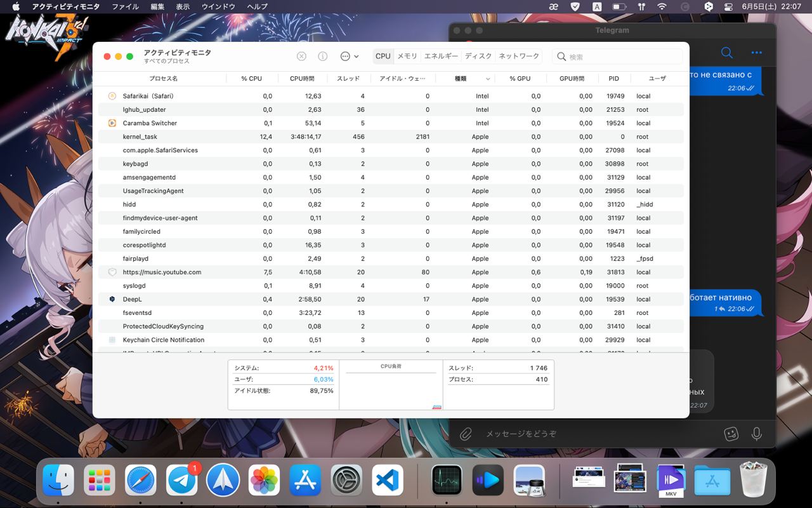This screenshot has height=508, width=812.
Task: Switch to the メモリ tab
Action: tap(407, 56)
